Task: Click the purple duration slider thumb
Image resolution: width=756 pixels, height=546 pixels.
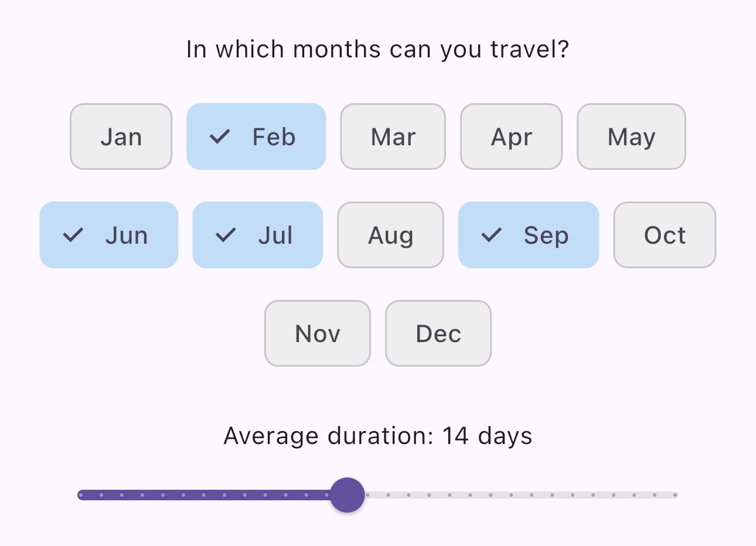Action: (x=348, y=495)
